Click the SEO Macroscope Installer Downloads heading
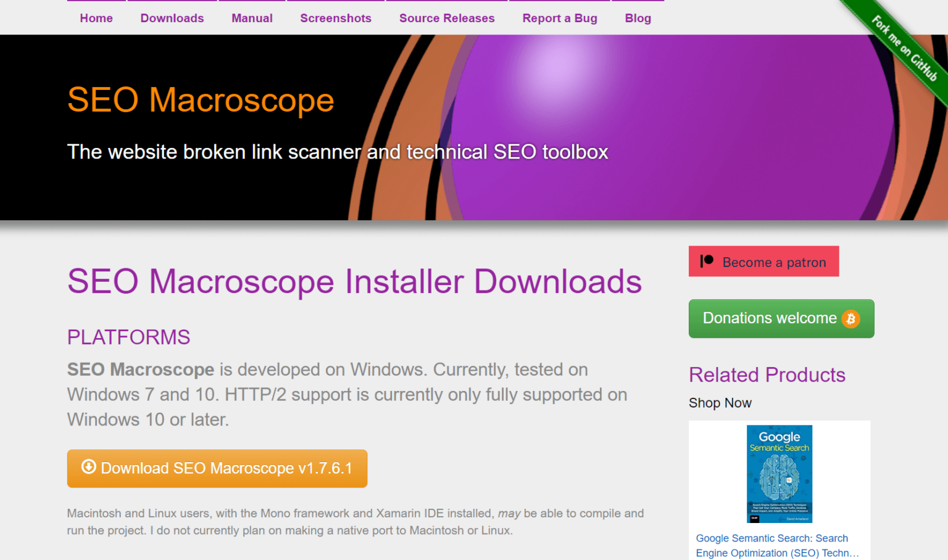The height and width of the screenshot is (560, 948). click(354, 282)
